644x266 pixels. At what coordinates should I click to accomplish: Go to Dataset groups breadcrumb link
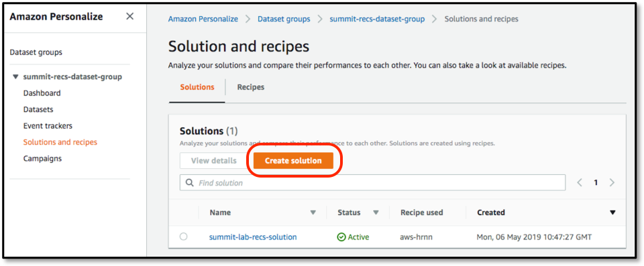pos(284,19)
